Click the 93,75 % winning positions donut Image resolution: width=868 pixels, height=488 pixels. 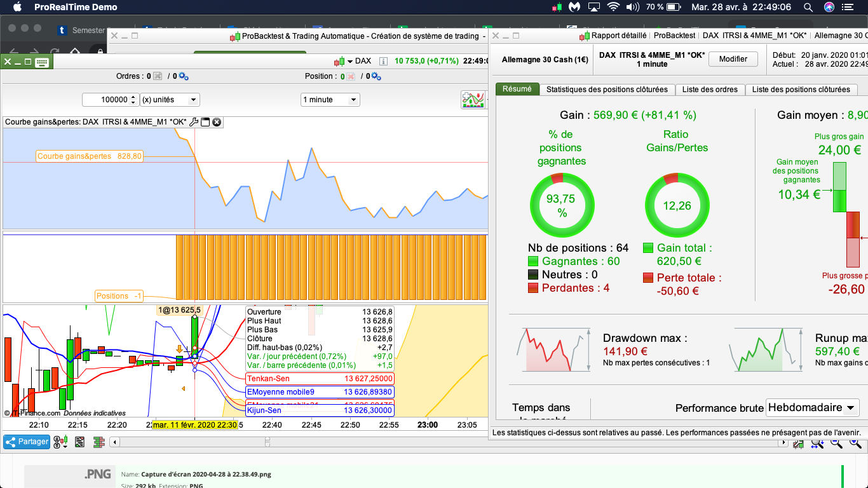pyautogui.click(x=562, y=206)
